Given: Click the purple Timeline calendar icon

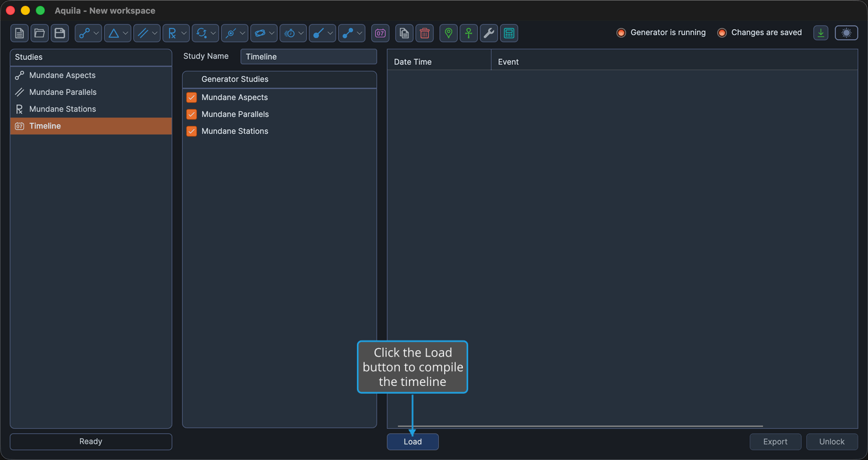Looking at the screenshot, I should point(380,33).
